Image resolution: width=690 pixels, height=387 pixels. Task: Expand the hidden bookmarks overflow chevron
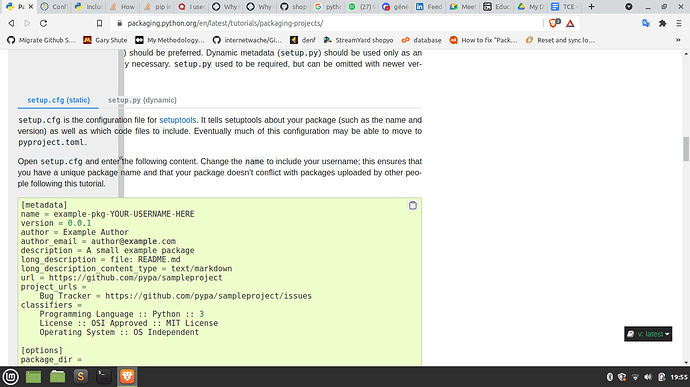point(678,40)
